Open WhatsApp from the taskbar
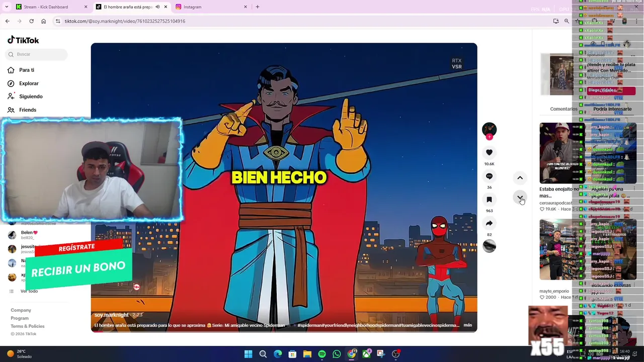This screenshot has width=644, height=362. tap(337, 354)
